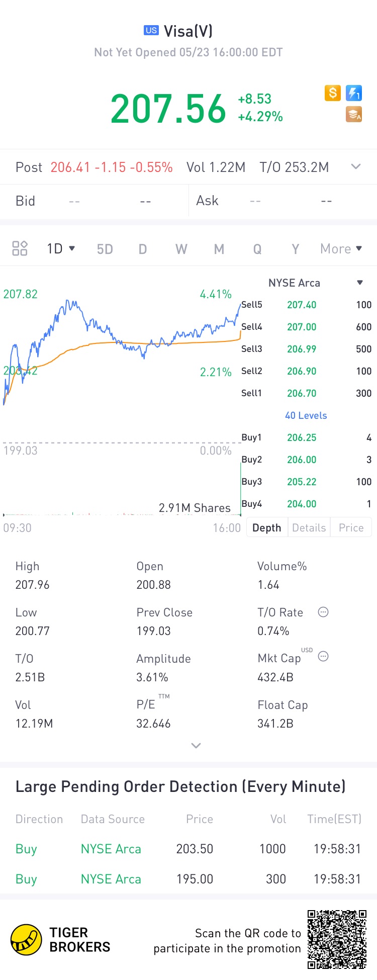Tap the orange dollar sign icon
This screenshot has width=377, height=980.
pos(333,93)
